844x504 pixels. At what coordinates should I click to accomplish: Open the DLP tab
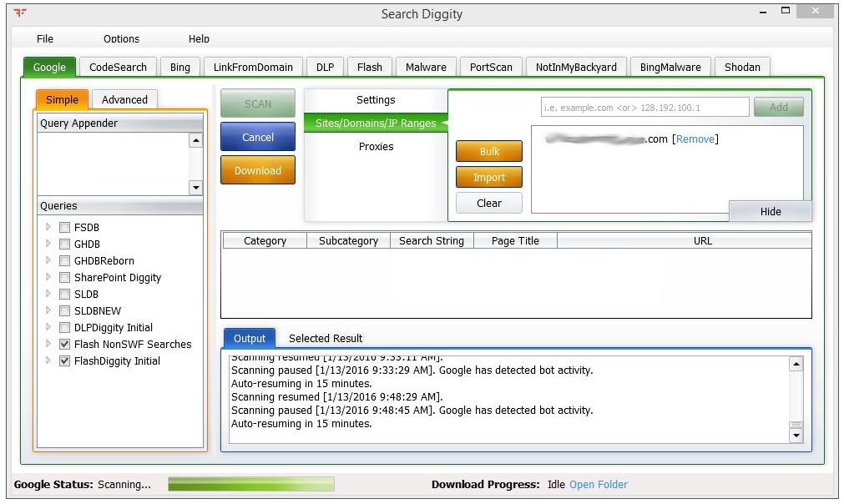[325, 68]
